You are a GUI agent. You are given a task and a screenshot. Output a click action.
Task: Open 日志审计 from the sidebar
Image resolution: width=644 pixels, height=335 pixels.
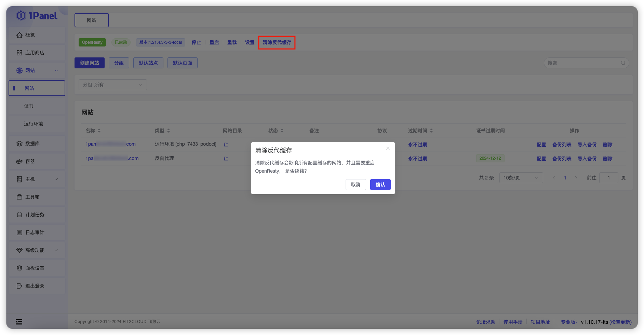(20, 232)
